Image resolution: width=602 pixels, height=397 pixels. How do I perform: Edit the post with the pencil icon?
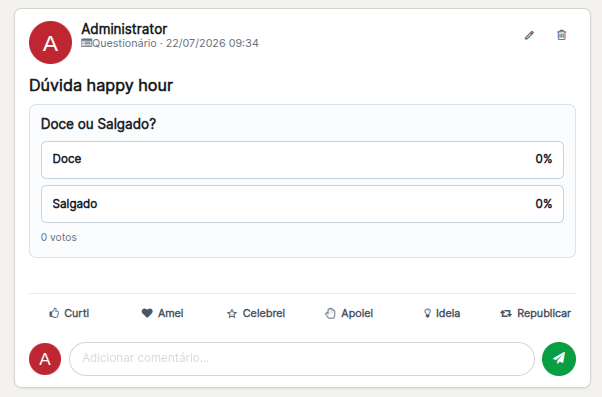point(529,35)
